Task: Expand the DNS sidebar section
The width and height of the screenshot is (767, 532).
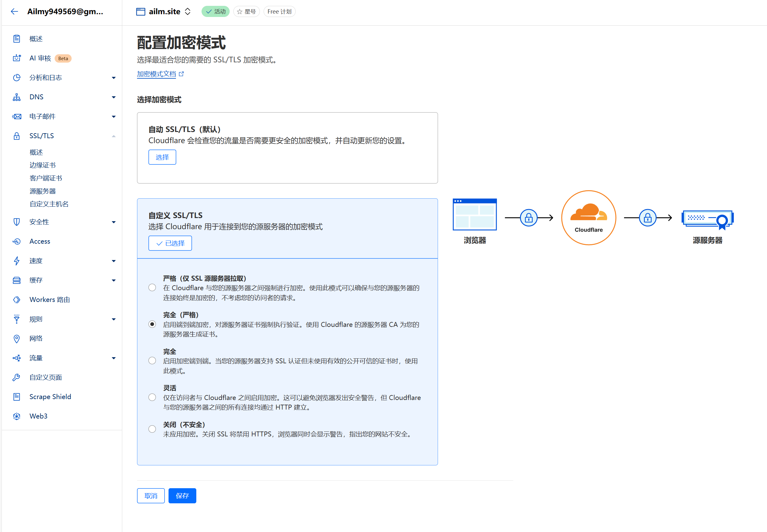Action: point(114,97)
